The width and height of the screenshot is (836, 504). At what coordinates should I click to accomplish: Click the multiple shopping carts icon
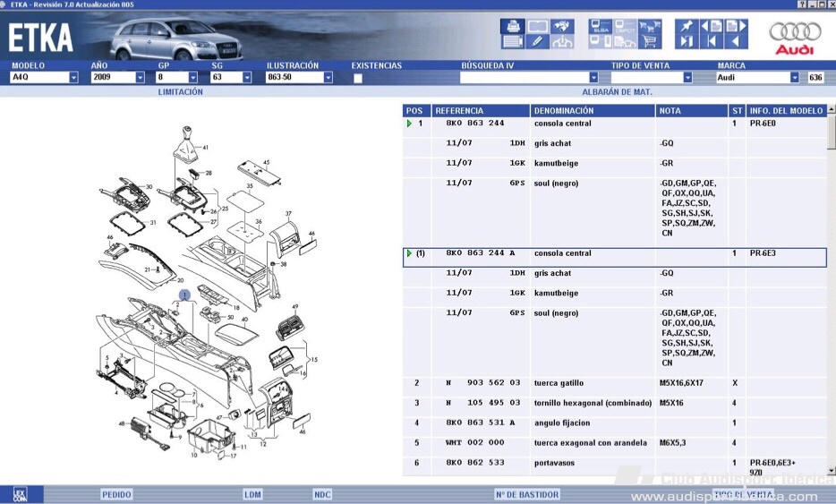click(x=650, y=26)
